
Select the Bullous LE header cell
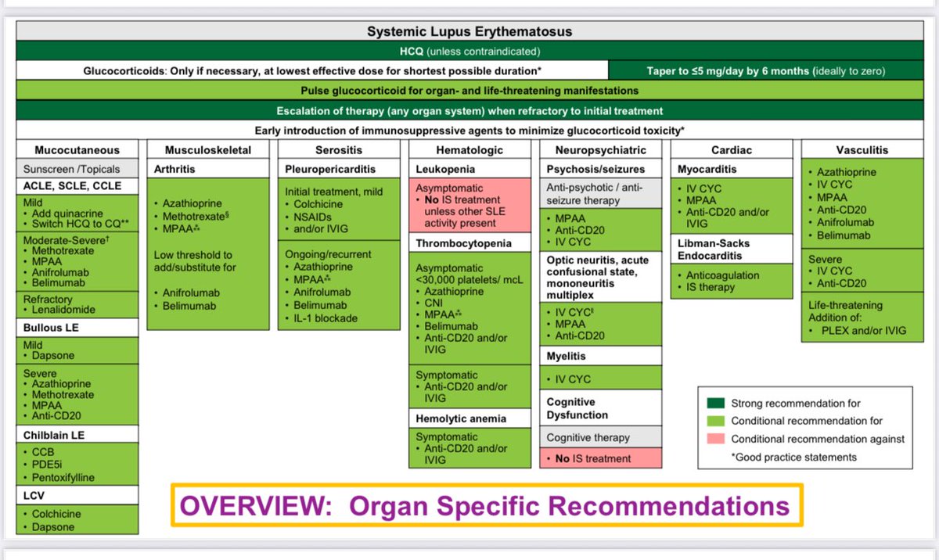[77, 327]
